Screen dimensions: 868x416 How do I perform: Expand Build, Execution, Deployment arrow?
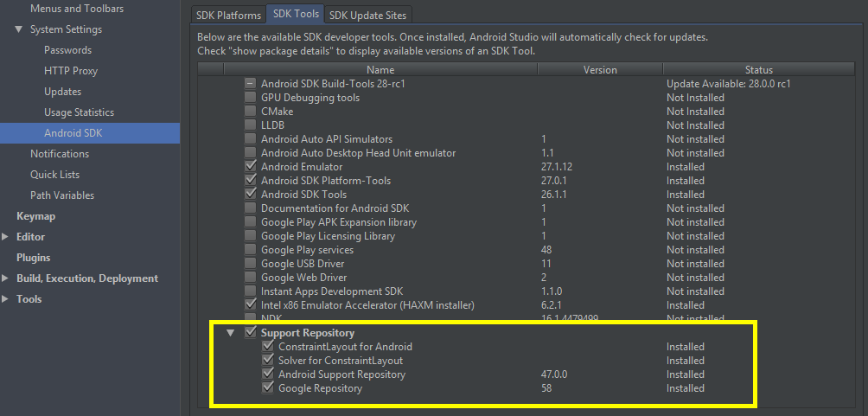click(5, 278)
